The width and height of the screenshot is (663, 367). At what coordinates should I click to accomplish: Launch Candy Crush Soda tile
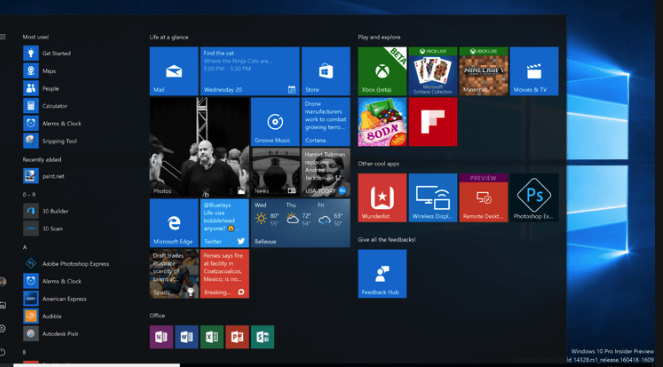(x=382, y=122)
